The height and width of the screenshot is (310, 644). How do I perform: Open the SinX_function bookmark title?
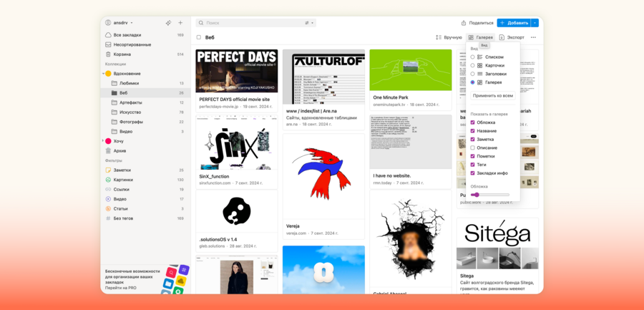coord(214,176)
